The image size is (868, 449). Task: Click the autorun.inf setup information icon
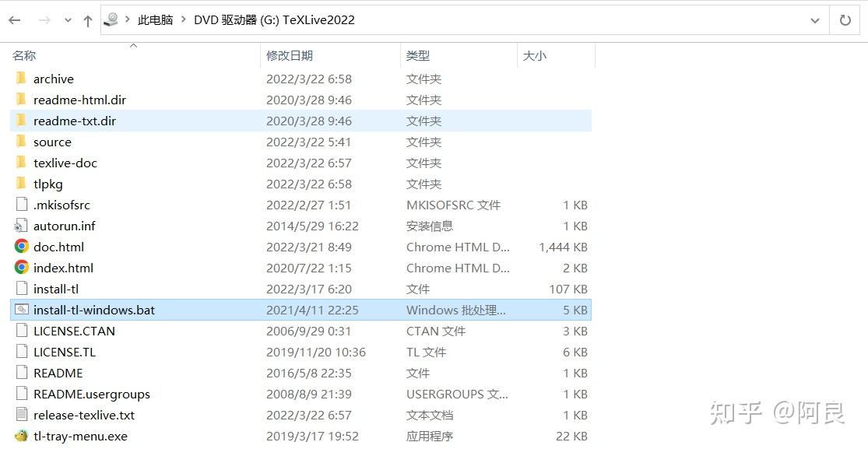22,226
